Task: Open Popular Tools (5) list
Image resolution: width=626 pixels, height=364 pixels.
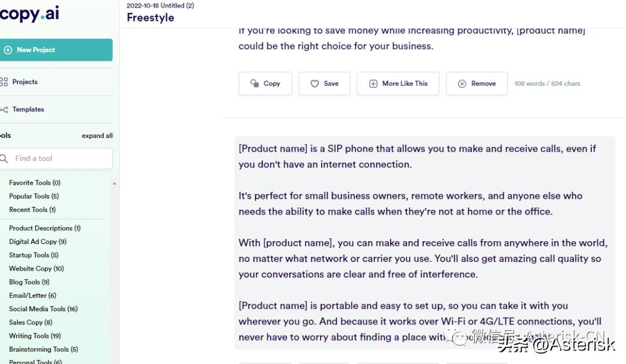Action: 34,196
